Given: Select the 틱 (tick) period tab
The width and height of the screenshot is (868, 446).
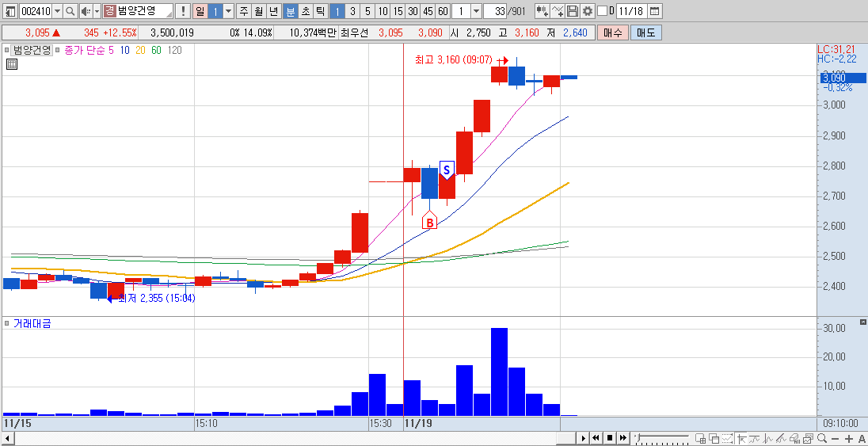Looking at the screenshot, I should 320,10.
